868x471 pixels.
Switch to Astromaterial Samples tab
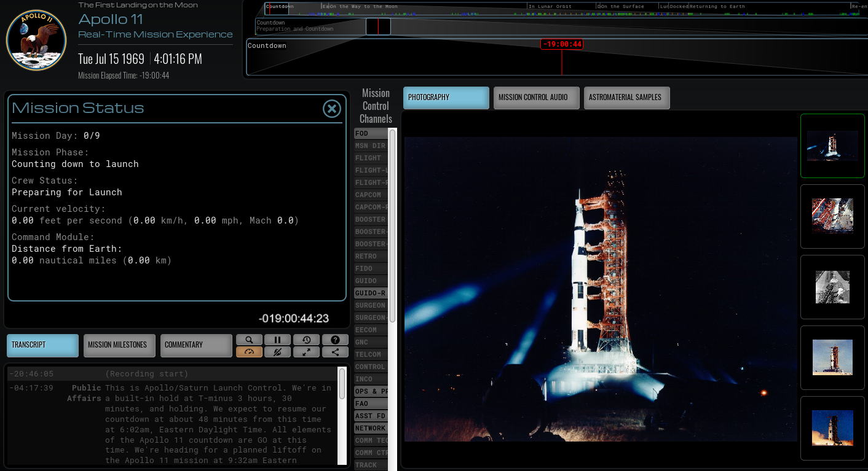[626, 98]
